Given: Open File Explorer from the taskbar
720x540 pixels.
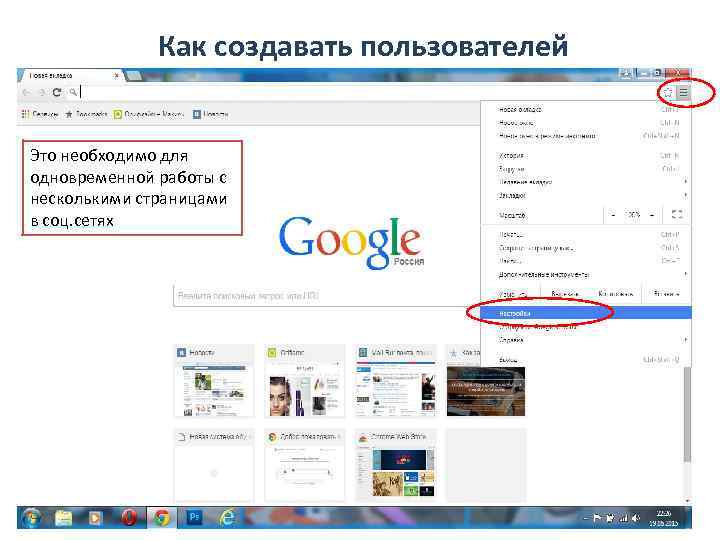Looking at the screenshot, I should pos(63,518).
